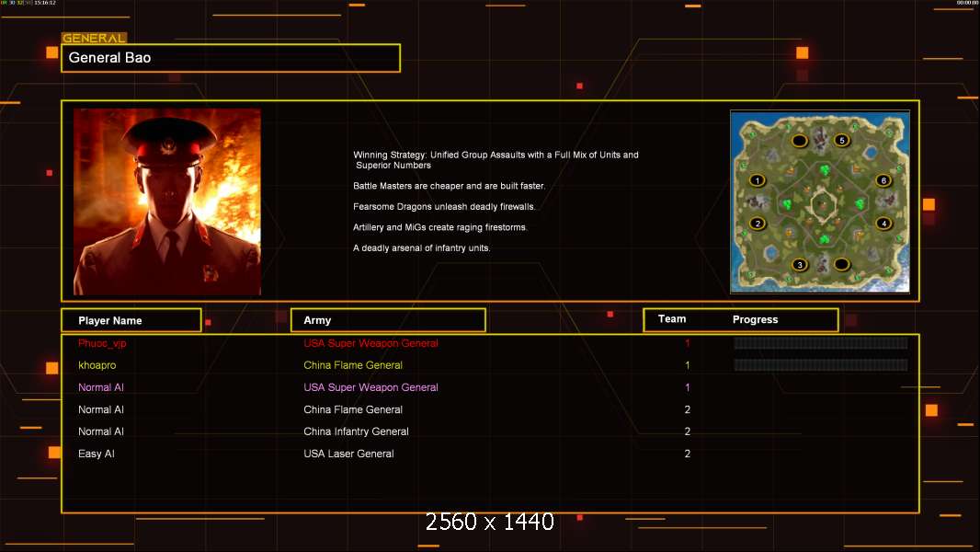Click the Team column header label
This screenshot has height=552, width=980.
click(x=672, y=319)
